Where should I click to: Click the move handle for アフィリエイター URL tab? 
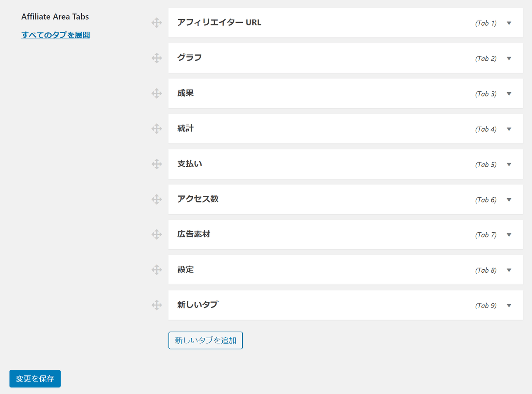coord(156,23)
